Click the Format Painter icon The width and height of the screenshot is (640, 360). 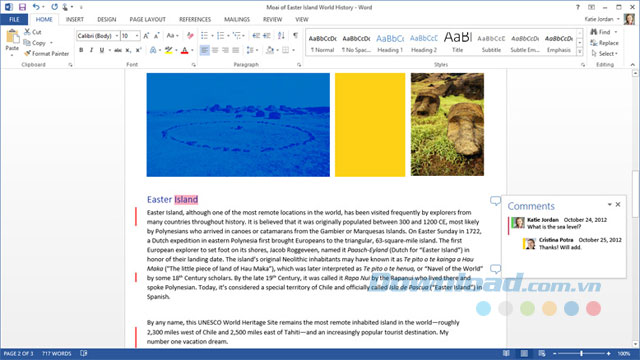pyautogui.click(x=27, y=53)
